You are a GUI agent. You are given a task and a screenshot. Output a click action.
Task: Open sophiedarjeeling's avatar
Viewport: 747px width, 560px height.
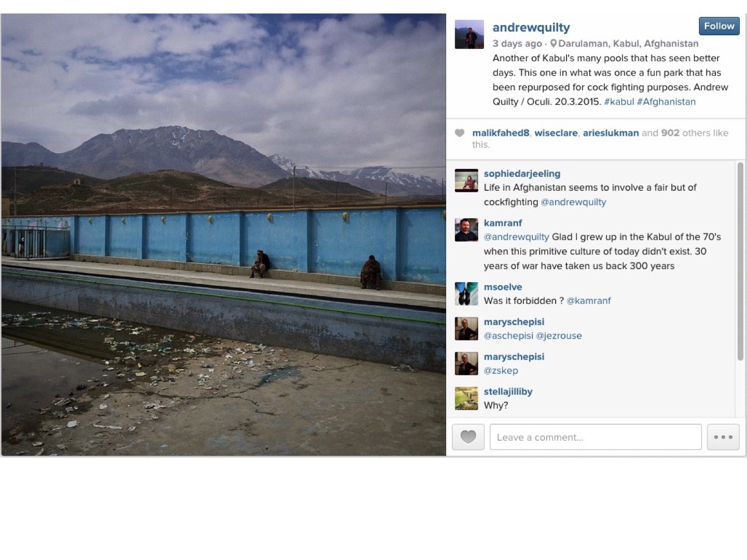coord(466,180)
